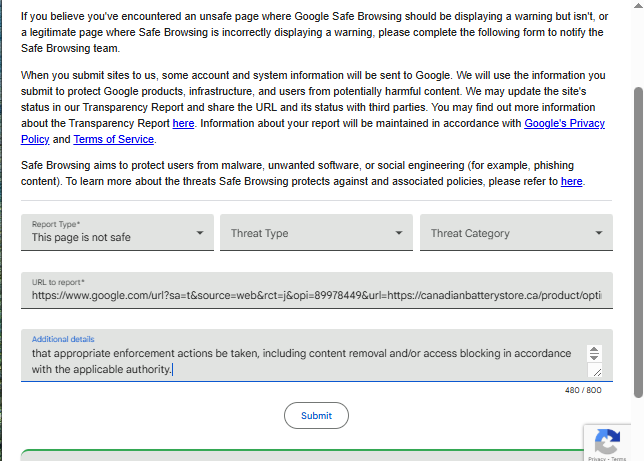Click the '480 / 800' character counter
The image size is (644, 461).
pos(583,390)
